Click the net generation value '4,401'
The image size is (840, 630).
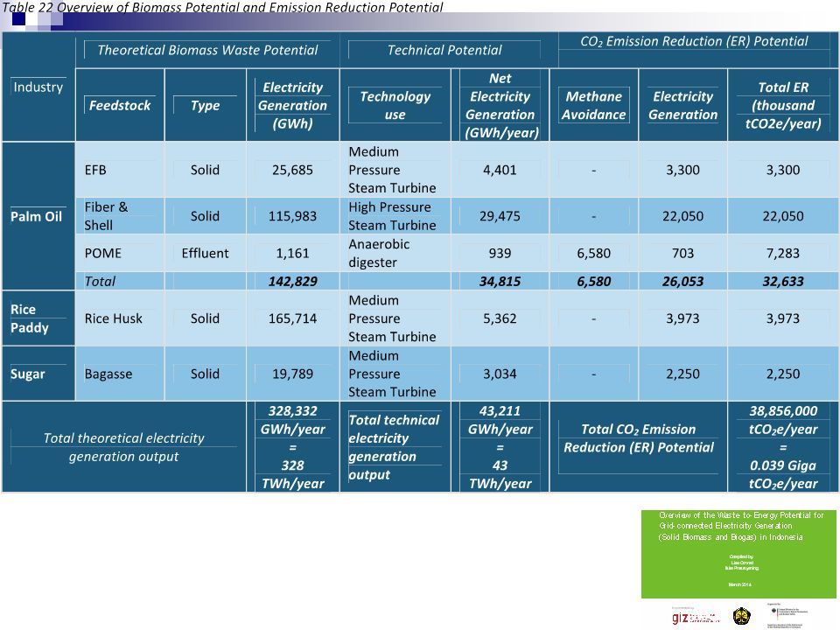[500, 170]
